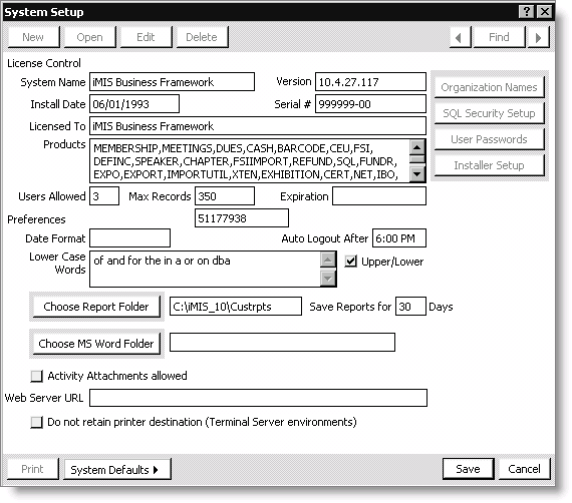Click Choose MS Word Folder button

coord(96,343)
